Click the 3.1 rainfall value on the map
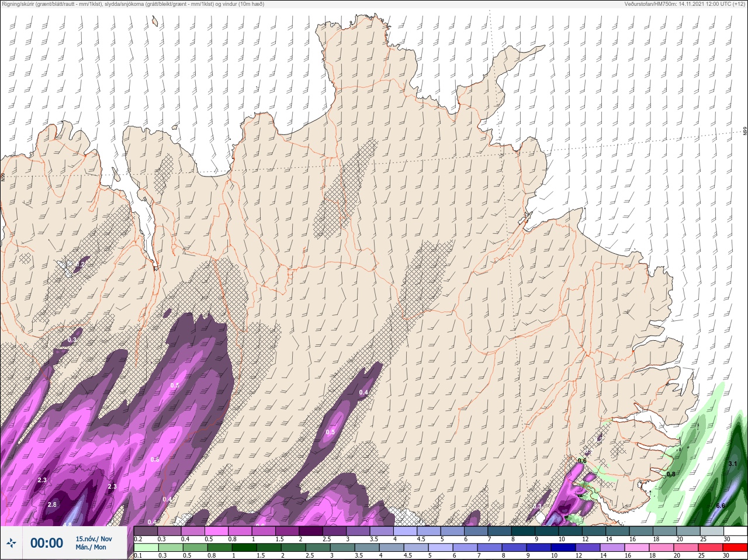The image size is (748, 560). point(733,464)
